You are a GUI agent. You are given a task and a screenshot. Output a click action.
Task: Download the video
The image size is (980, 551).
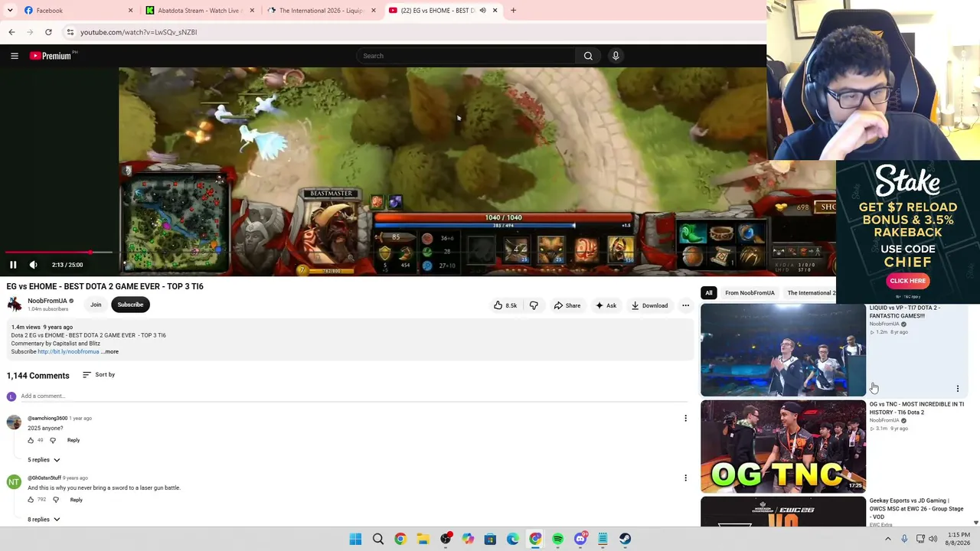coord(649,305)
